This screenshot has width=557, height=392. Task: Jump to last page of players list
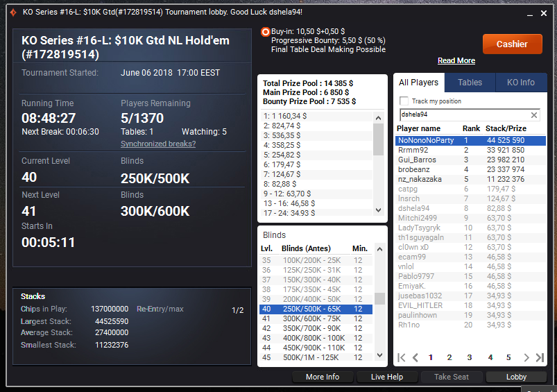pyautogui.click(x=540, y=357)
